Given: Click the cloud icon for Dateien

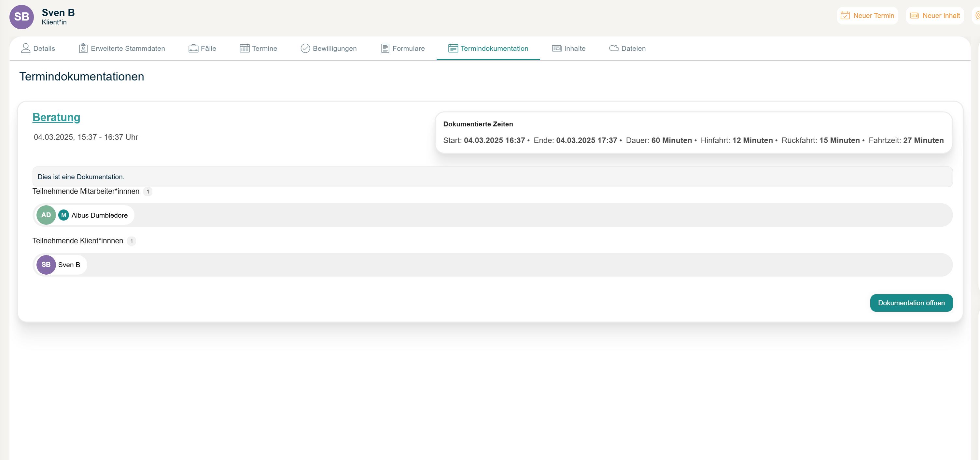Looking at the screenshot, I should tap(614, 48).
